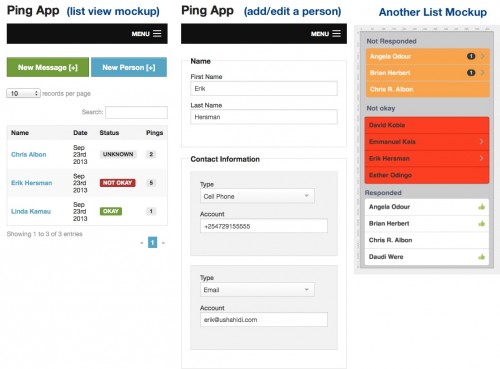This screenshot has width=500, height=369.
Task: Click the thumbs-up icon beside Angela Odour
Action: coord(481,207)
